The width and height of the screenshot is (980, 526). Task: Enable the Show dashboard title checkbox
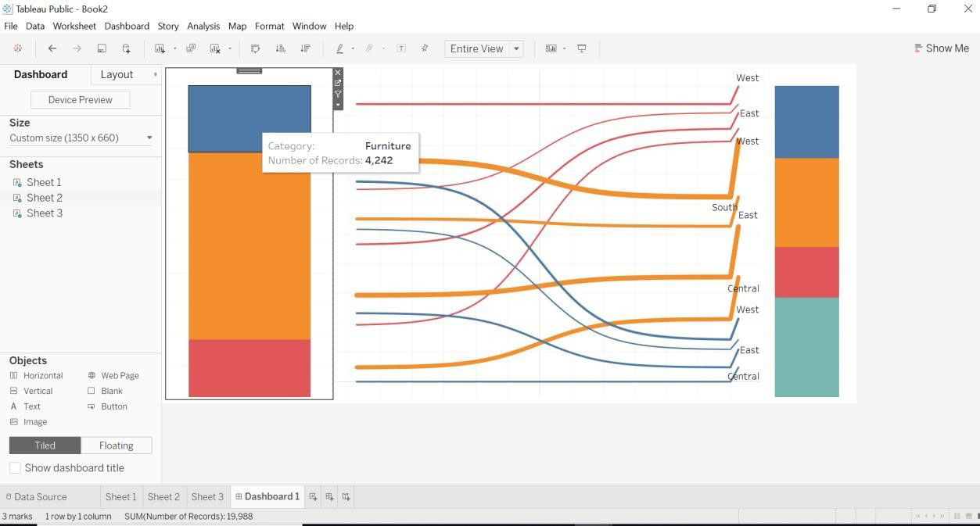15,468
